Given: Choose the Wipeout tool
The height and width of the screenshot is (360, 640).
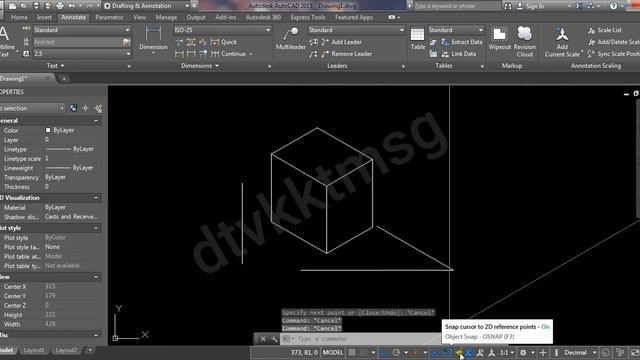Looking at the screenshot, I should [x=500, y=38].
